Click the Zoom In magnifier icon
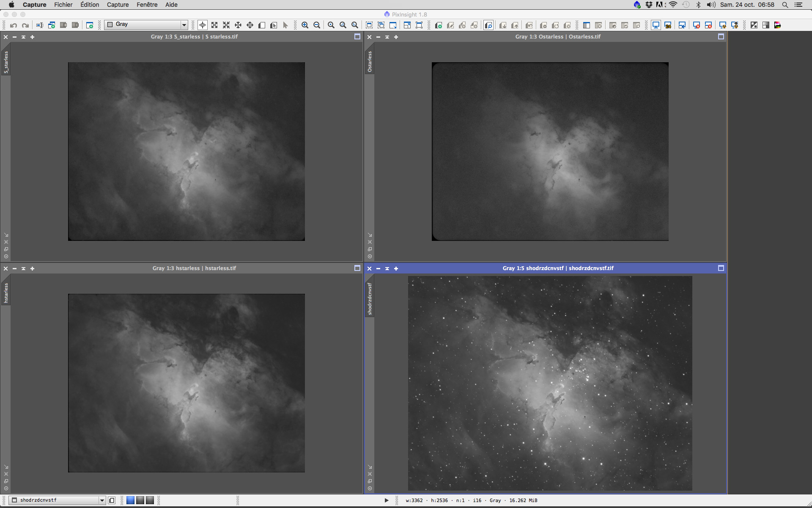This screenshot has width=812, height=508. pyautogui.click(x=304, y=25)
